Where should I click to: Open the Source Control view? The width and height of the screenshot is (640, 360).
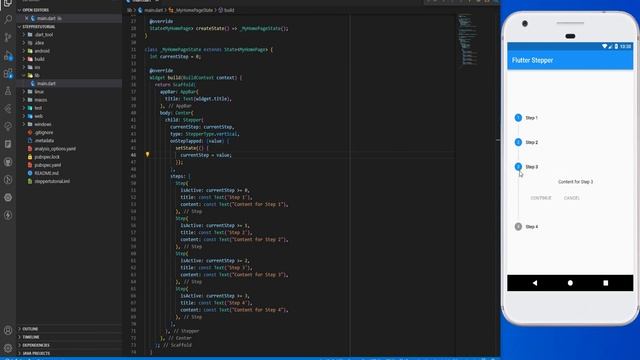(8, 38)
